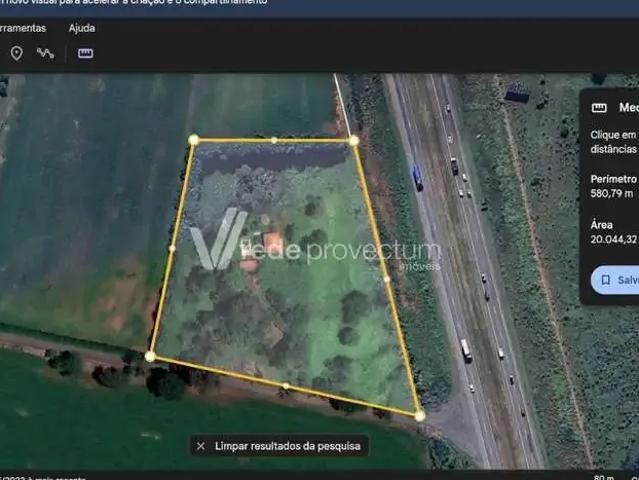The width and height of the screenshot is (639, 480).
Task: Click the midpoint handle on top polygon edge
Action: (x=274, y=141)
